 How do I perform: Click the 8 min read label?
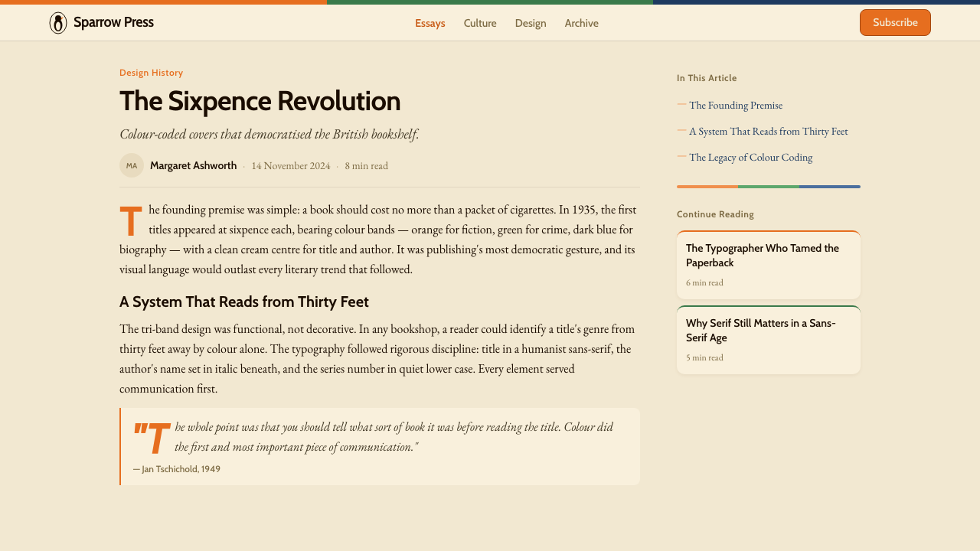coord(367,165)
